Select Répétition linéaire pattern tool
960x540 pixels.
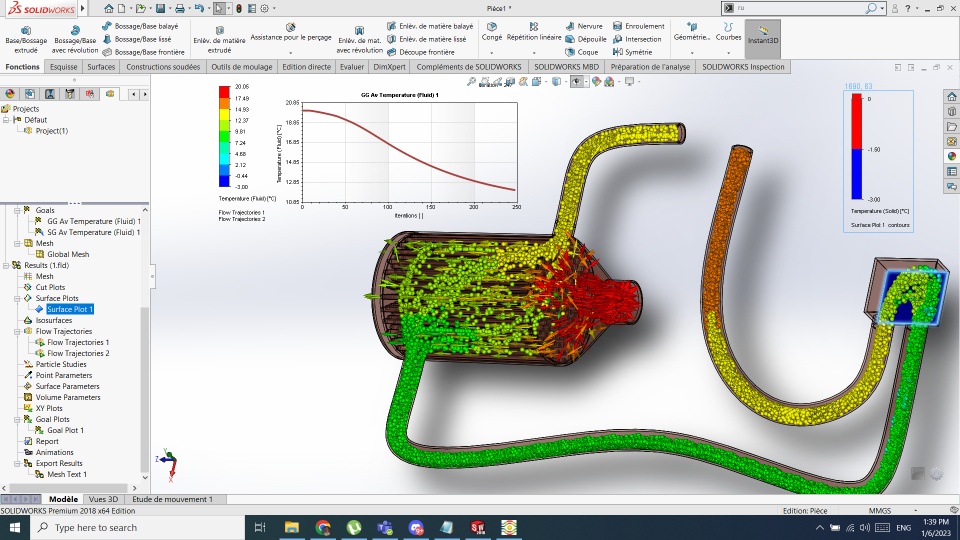(534, 32)
